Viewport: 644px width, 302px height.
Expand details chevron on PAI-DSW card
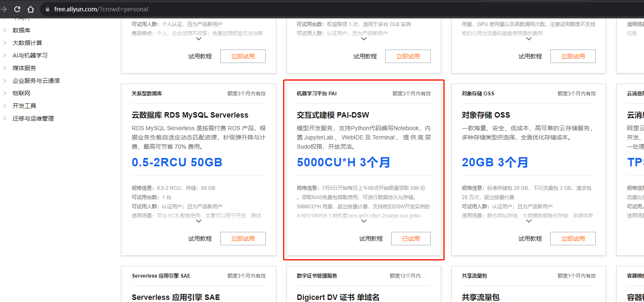coord(364,221)
